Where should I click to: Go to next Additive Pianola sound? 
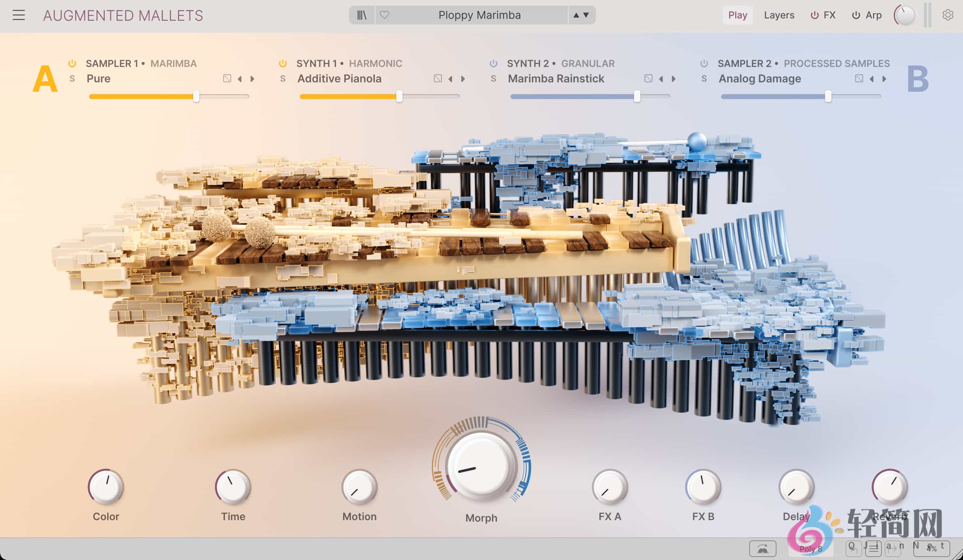pos(463,79)
